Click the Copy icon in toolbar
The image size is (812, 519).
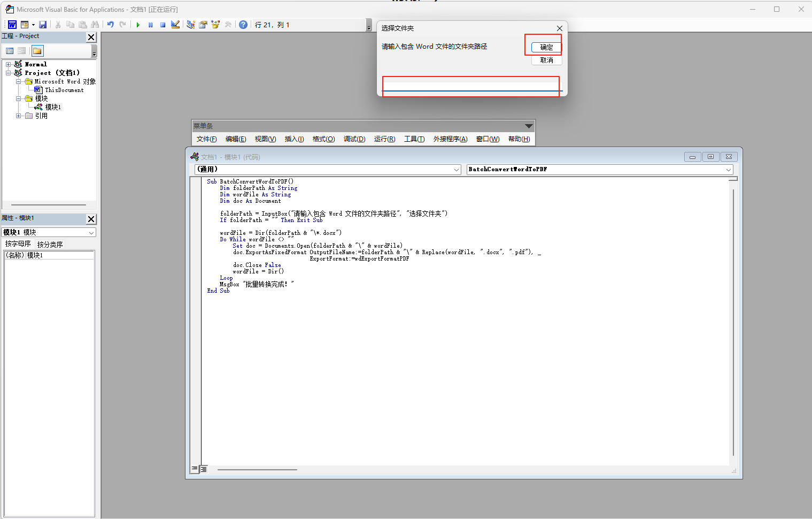click(x=70, y=25)
